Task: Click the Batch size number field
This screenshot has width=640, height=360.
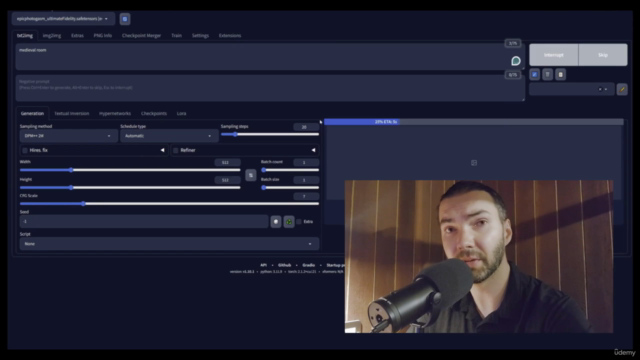Action: click(x=306, y=180)
